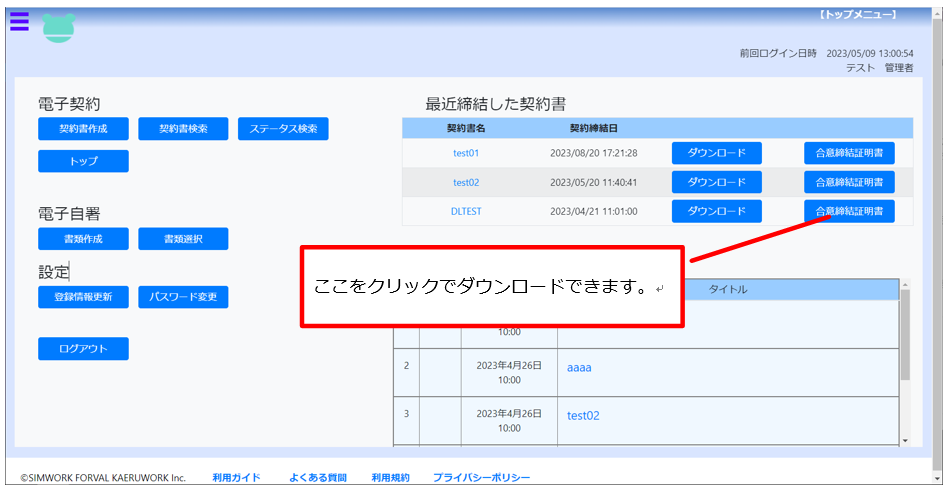Click the 最近締結した契約書 heading

[495, 104]
